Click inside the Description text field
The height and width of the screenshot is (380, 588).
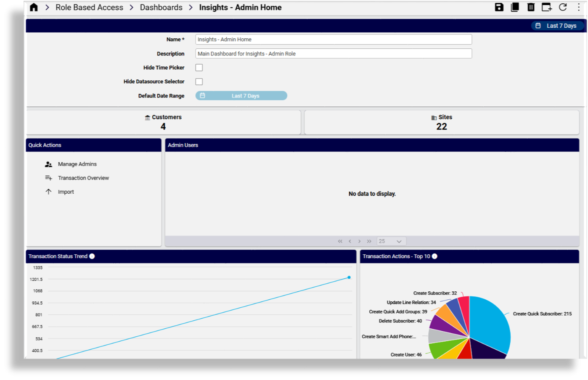point(333,53)
